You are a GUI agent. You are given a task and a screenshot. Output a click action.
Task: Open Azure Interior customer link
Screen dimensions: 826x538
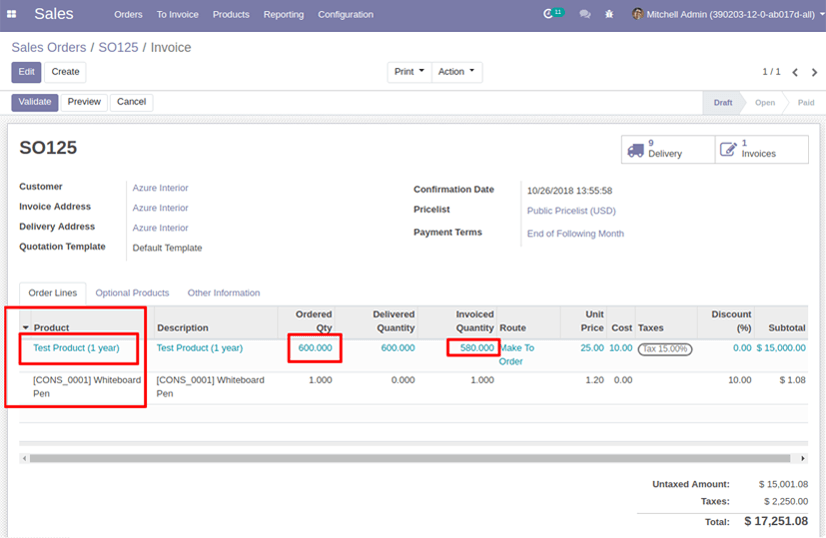[160, 188]
